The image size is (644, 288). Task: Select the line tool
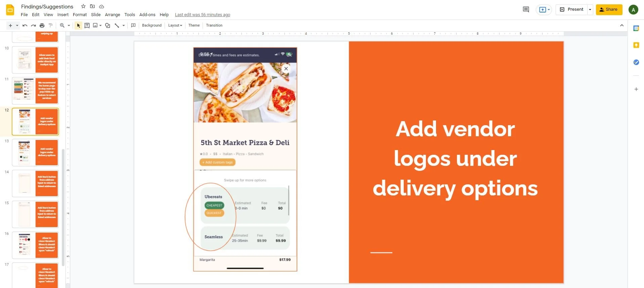point(117,25)
